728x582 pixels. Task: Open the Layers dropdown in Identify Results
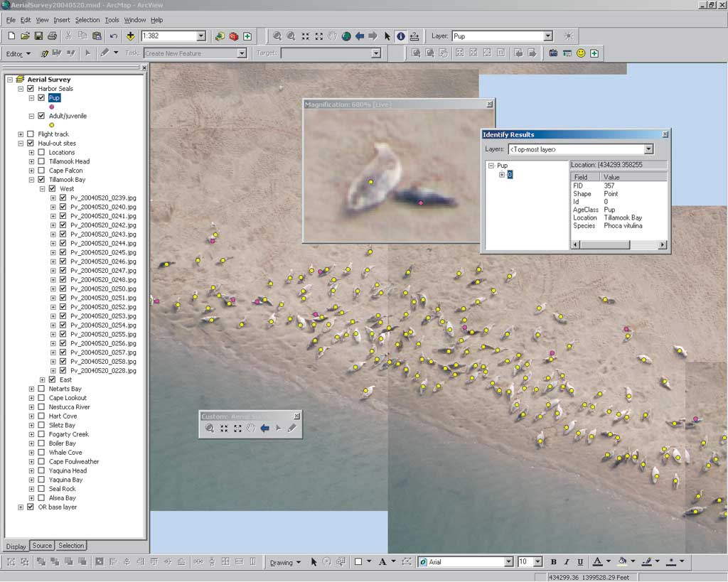tap(648, 149)
